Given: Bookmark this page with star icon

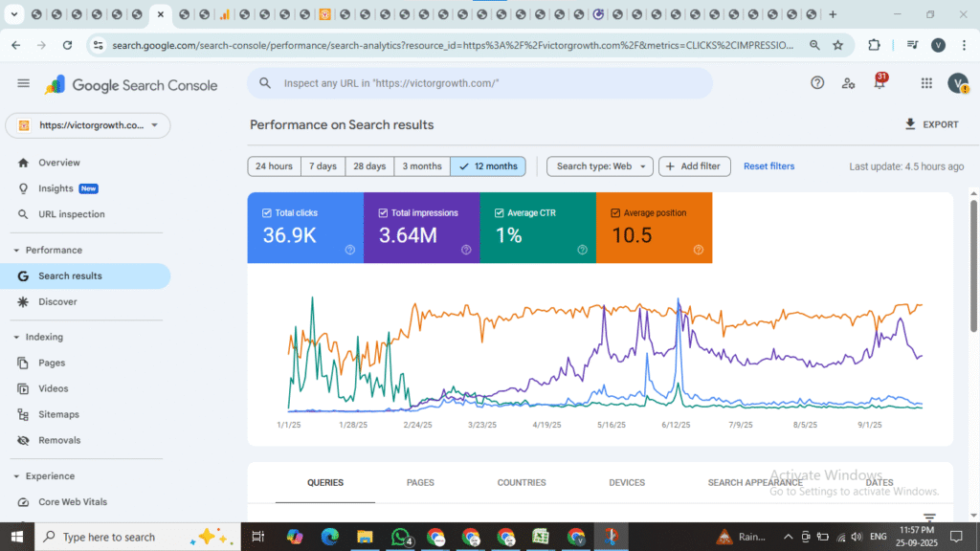Looking at the screenshot, I should click(x=838, y=45).
